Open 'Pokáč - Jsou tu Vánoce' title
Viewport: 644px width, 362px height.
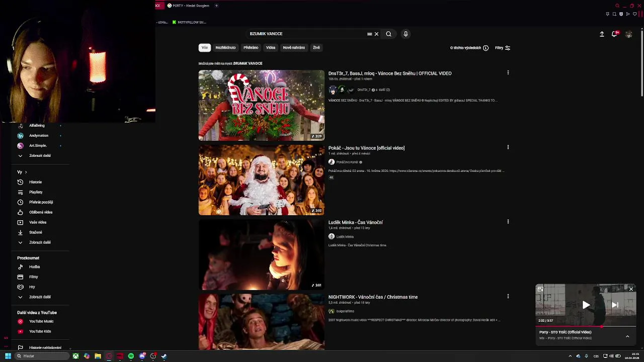[366, 148]
